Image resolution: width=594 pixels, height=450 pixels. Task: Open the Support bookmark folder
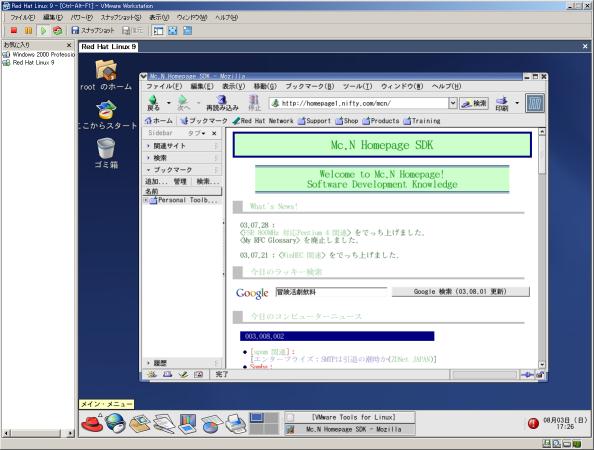click(314, 121)
